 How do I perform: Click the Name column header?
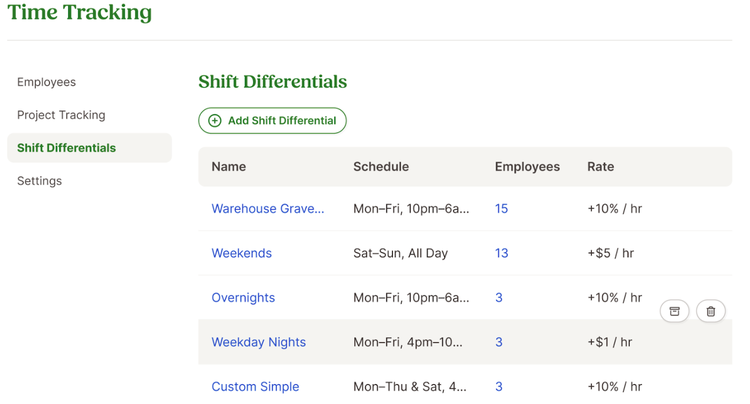(229, 166)
